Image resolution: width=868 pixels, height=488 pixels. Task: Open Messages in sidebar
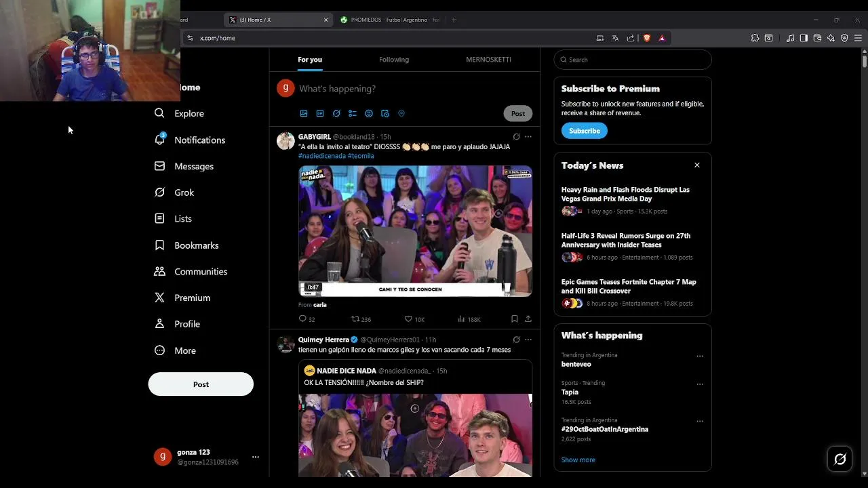point(184,166)
